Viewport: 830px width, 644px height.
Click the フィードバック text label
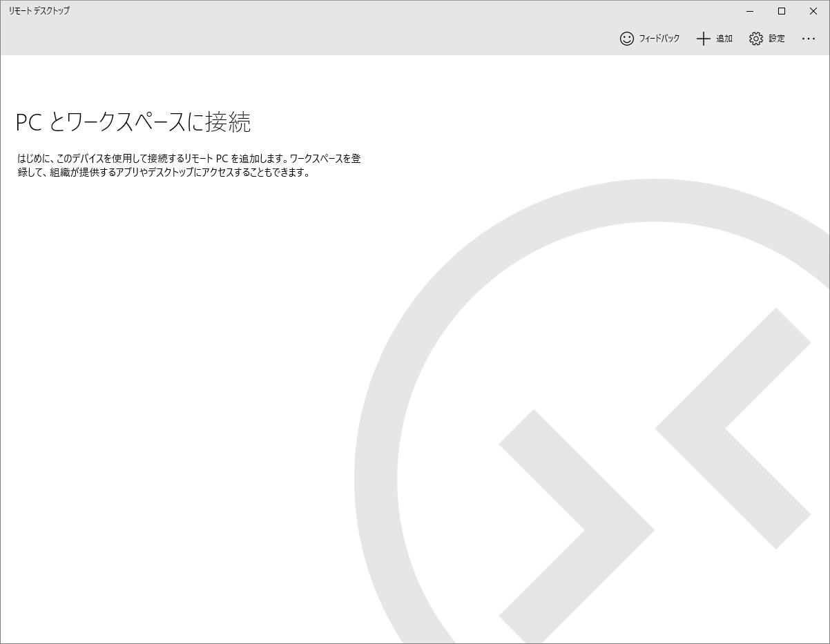point(659,39)
